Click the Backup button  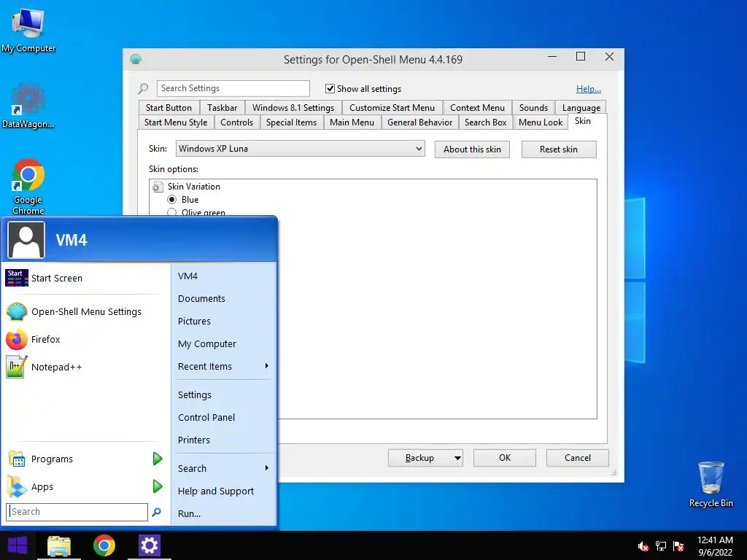coord(419,458)
